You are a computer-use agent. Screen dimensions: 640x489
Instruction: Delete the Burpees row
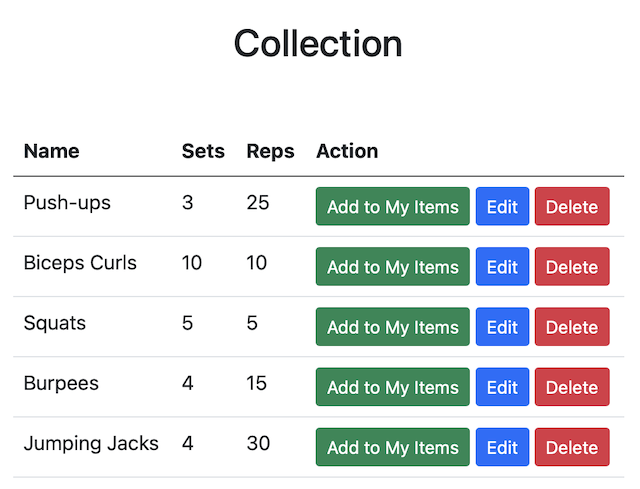point(572,387)
